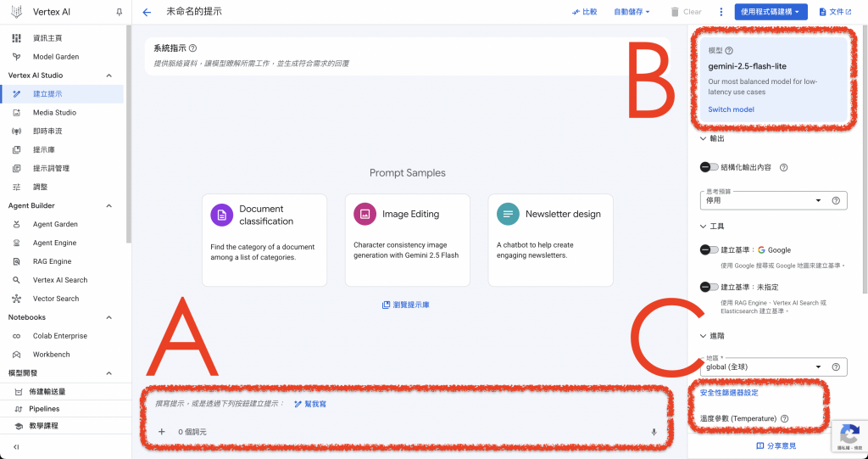Open the 自動儲存 dropdown

point(632,12)
